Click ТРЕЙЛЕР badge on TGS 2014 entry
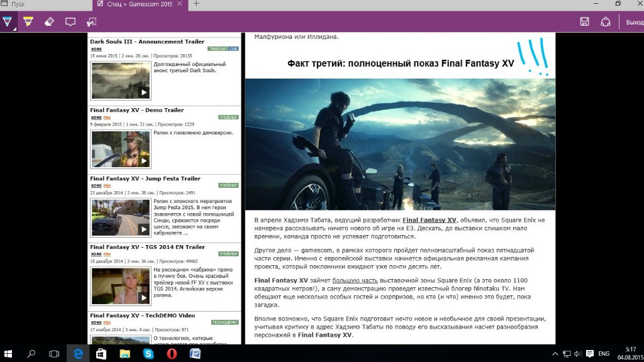Screen dimensions: 644x362 click(x=228, y=254)
